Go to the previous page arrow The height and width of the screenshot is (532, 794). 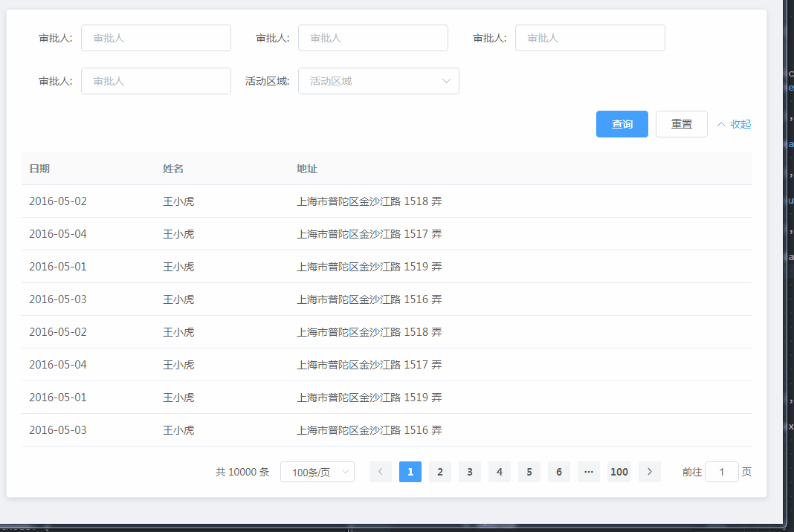coord(381,472)
